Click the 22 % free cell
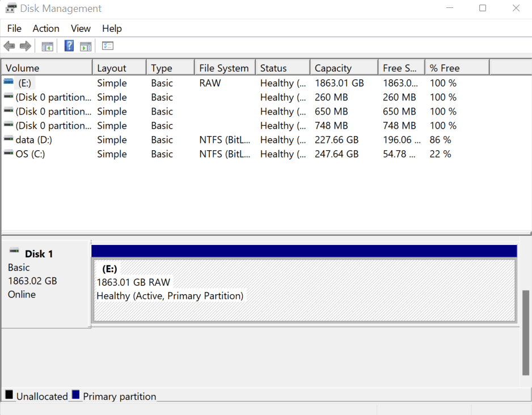Screen dimensions: 532x415 440,154
